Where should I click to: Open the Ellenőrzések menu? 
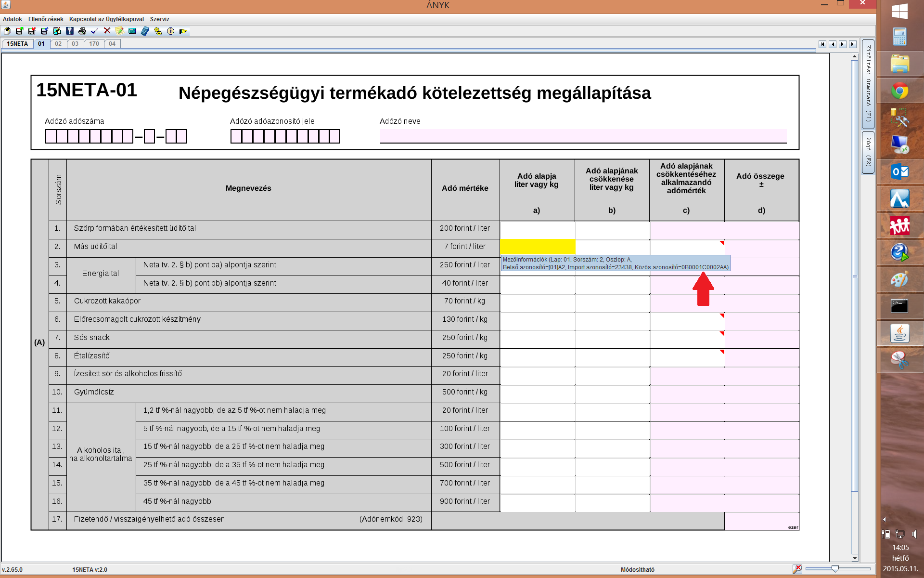[46, 19]
